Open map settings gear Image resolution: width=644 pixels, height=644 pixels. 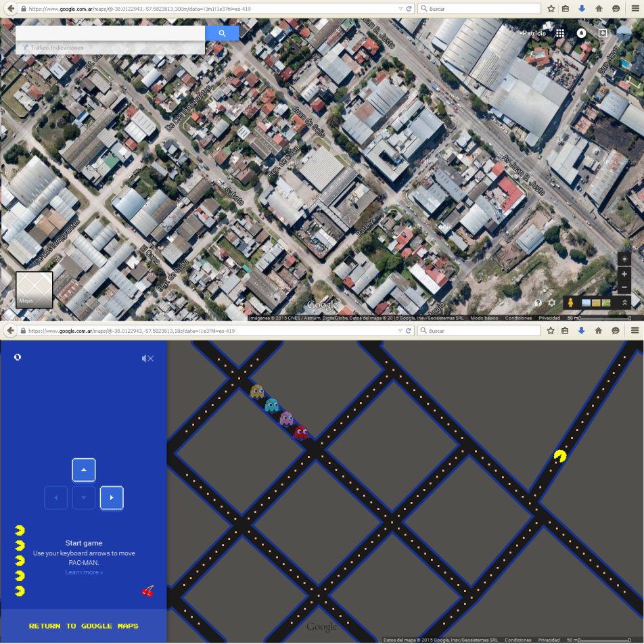pos(551,302)
